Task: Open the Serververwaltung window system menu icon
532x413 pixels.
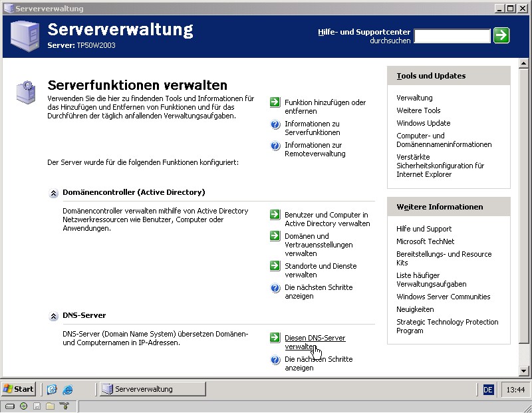Action: point(9,8)
